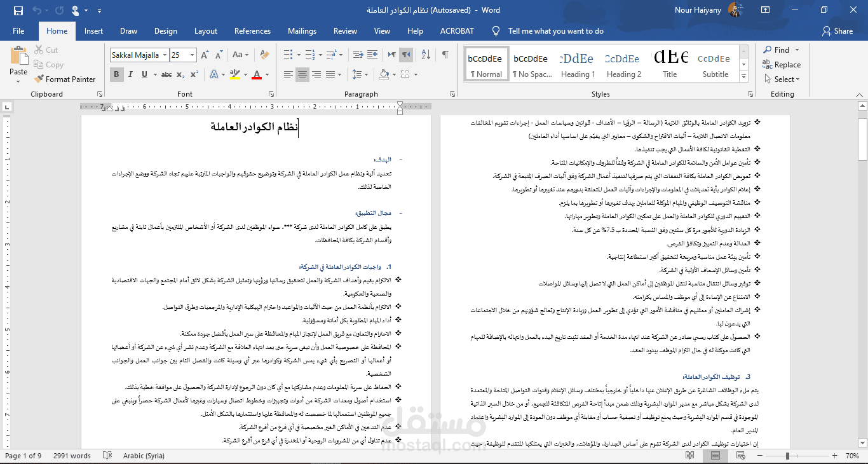This screenshot has height=464, width=868.
Task: Decrease font size with the shrink font icon
Action: click(x=219, y=55)
